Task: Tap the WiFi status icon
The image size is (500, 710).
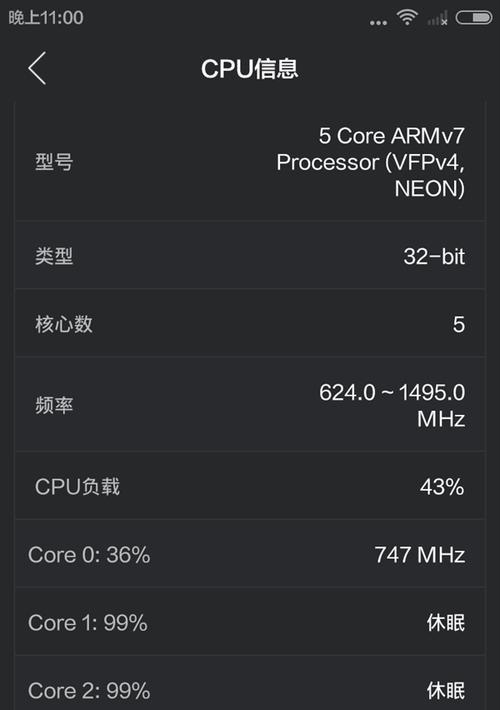Action: click(407, 18)
